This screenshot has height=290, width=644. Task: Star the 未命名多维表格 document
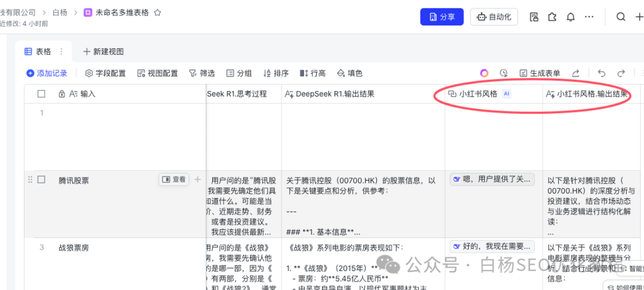157,13
